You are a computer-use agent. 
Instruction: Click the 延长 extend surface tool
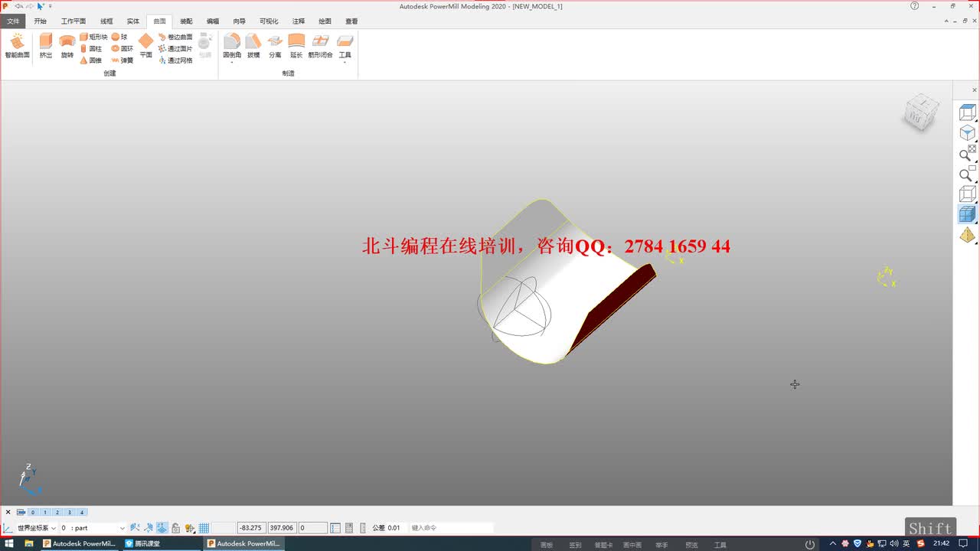pyautogui.click(x=296, y=46)
